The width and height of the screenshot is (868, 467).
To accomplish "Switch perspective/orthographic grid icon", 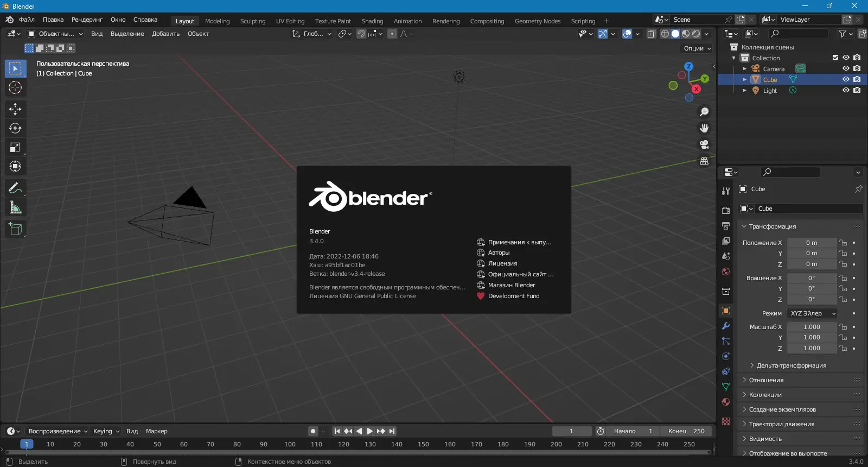I will coord(704,161).
